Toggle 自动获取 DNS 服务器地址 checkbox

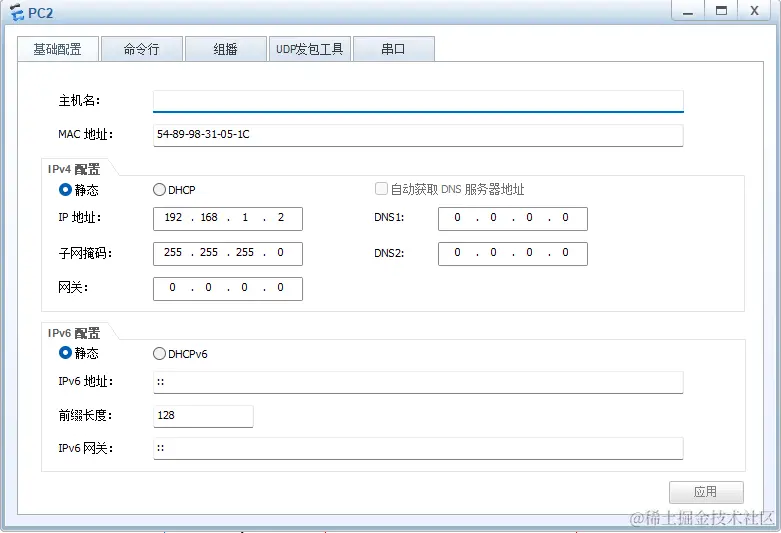(381, 189)
